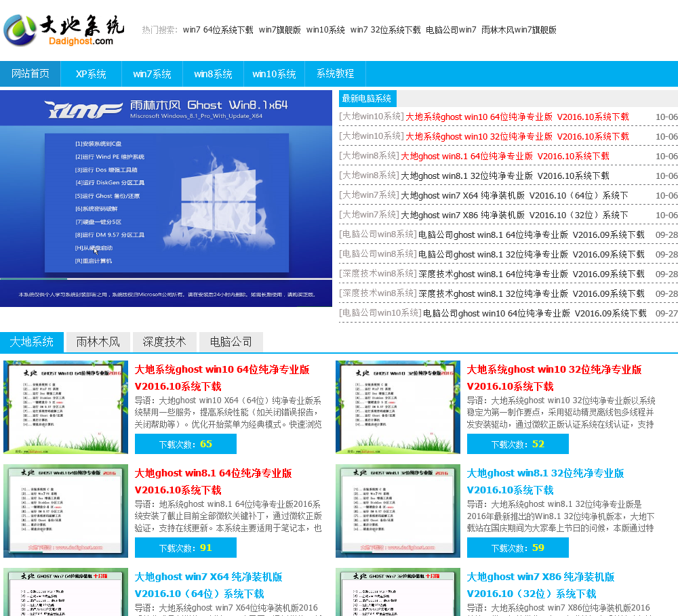
Task: Switch to the 雨林木风 tab
Action: pyautogui.click(x=98, y=342)
